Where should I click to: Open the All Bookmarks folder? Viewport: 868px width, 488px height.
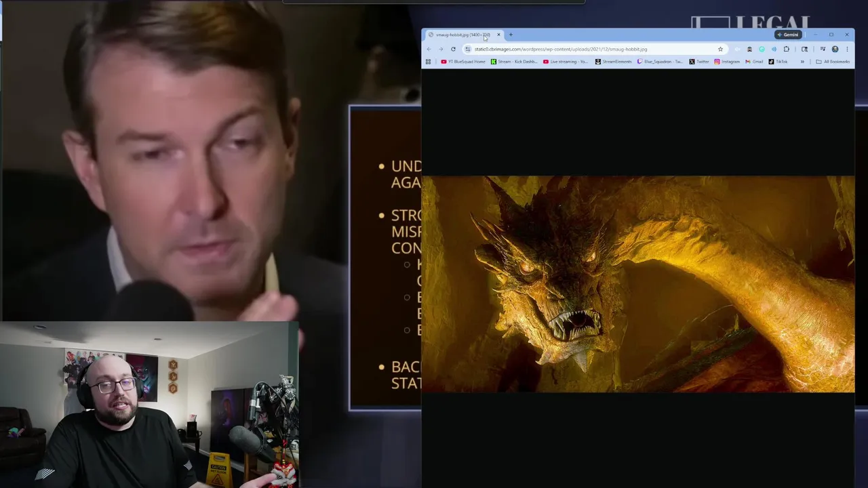(833, 62)
